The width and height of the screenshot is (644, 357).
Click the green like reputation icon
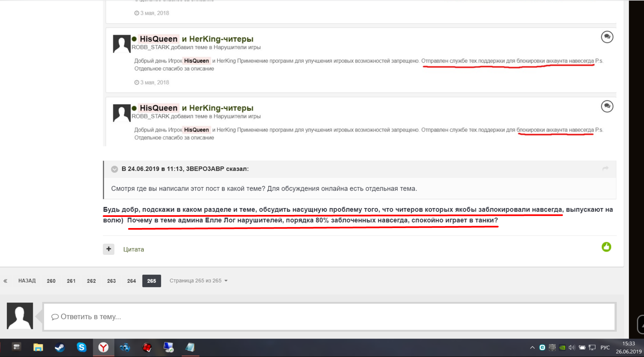pos(606,247)
